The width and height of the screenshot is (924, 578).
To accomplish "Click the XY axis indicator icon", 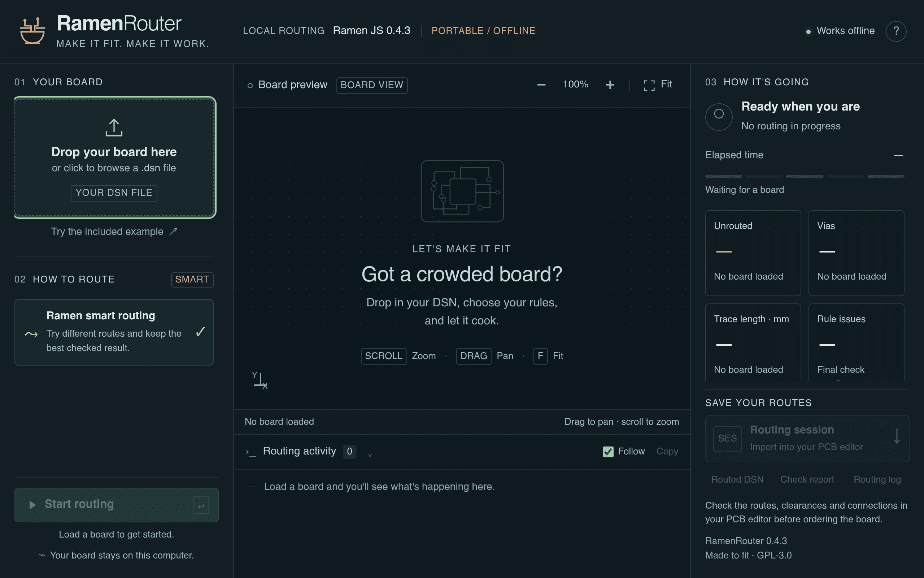I will (x=260, y=381).
